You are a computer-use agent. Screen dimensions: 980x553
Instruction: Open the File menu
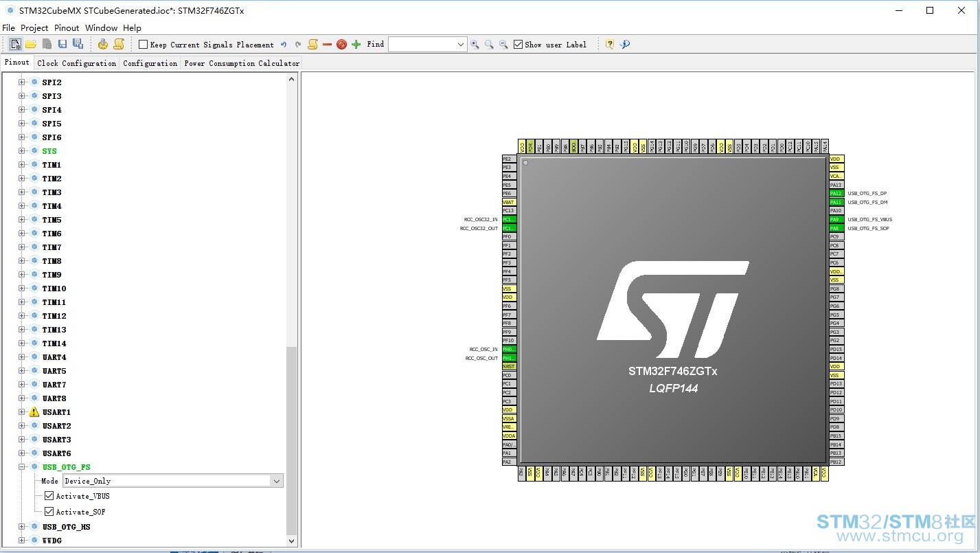[8, 28]
